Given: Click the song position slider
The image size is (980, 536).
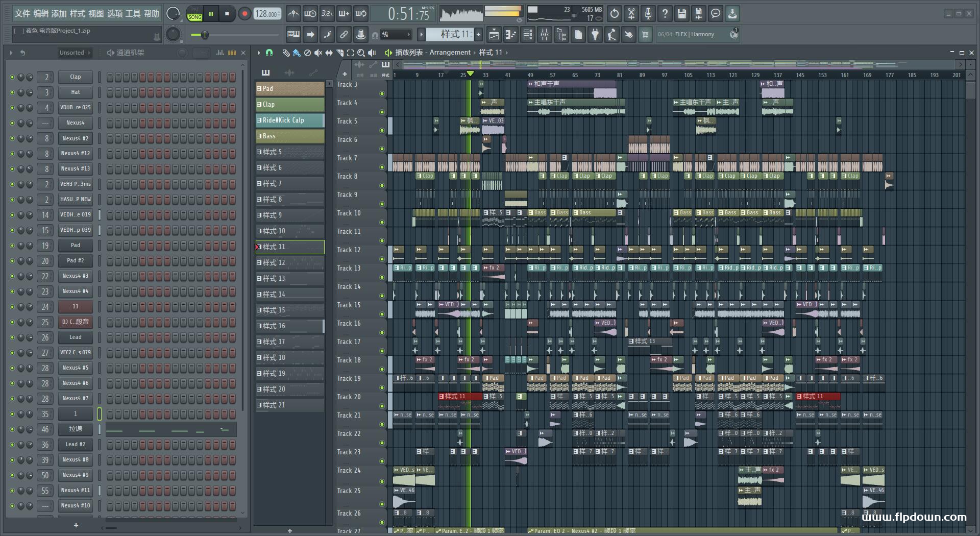Looking at the screenshot, I should point(235,35).
